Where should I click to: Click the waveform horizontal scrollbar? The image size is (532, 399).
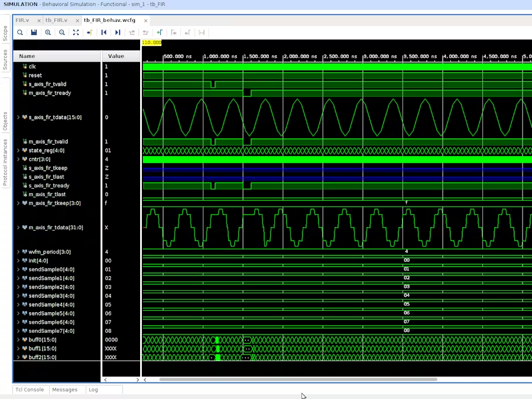pos(298,379)
